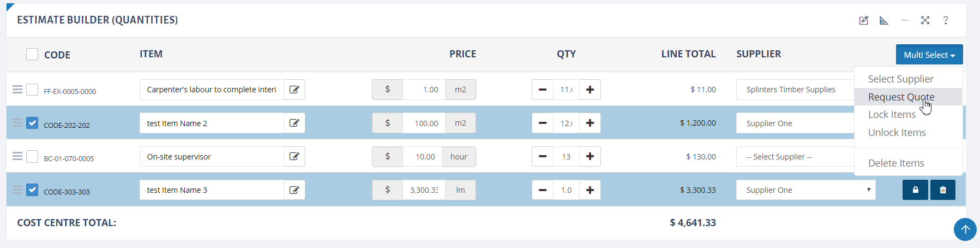Delete the test Item Name 3 row

943,190
